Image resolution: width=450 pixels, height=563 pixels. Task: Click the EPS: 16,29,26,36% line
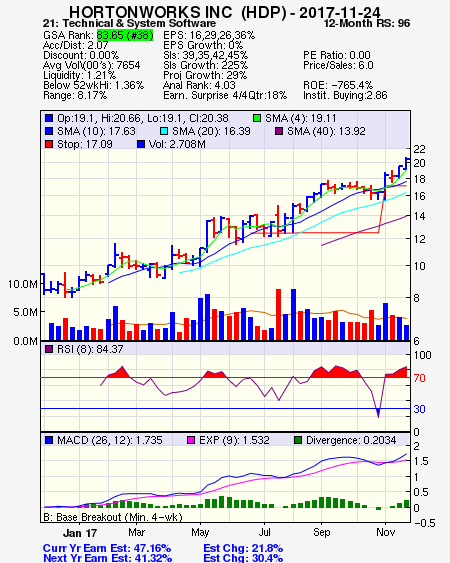pos(209,35)
